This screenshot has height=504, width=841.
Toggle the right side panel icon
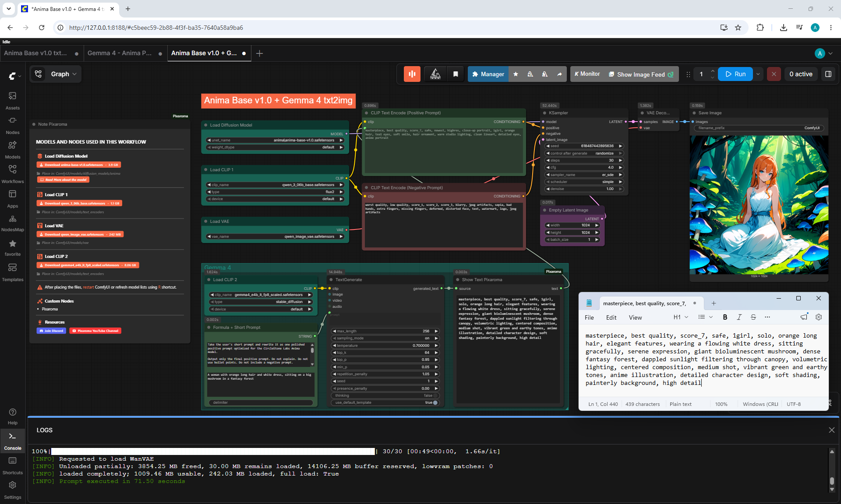(x=828, y=74)
